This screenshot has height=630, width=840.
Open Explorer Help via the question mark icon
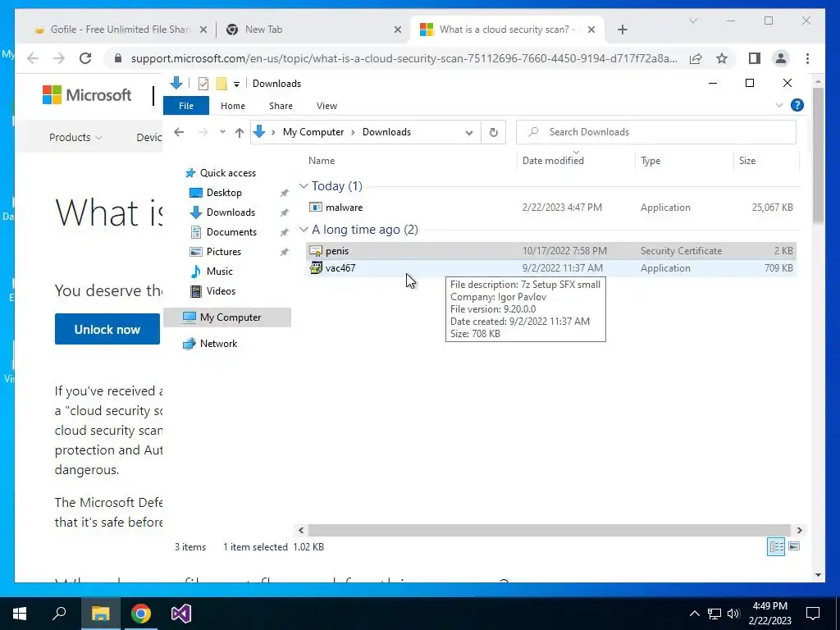click(797, 106)
